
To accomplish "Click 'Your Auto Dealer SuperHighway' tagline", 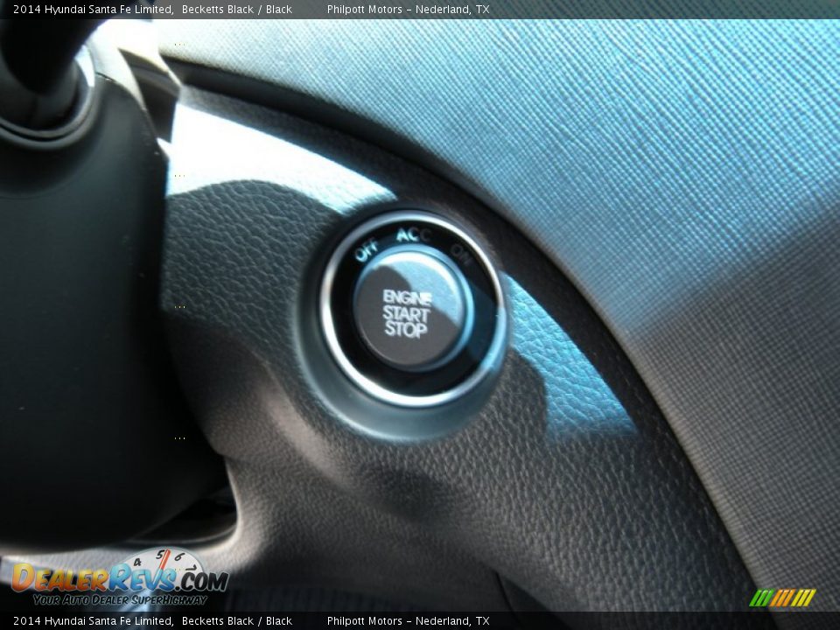I will pos(120,600).
